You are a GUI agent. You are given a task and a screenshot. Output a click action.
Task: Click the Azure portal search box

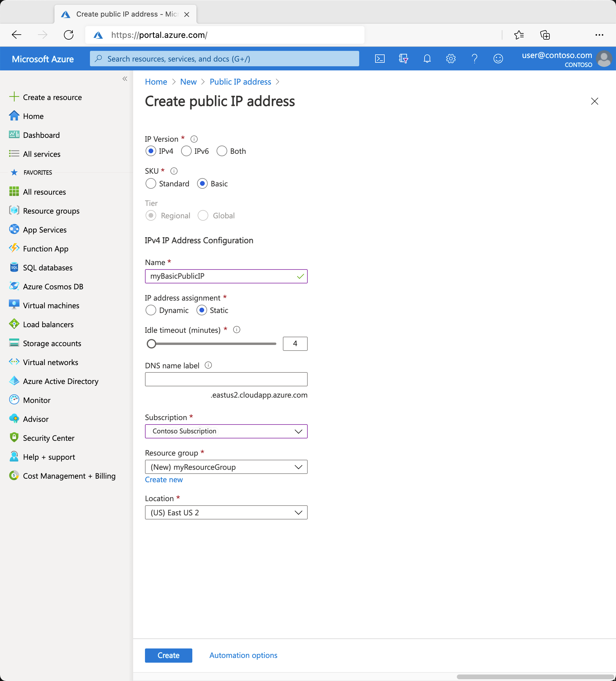[224, 59]
